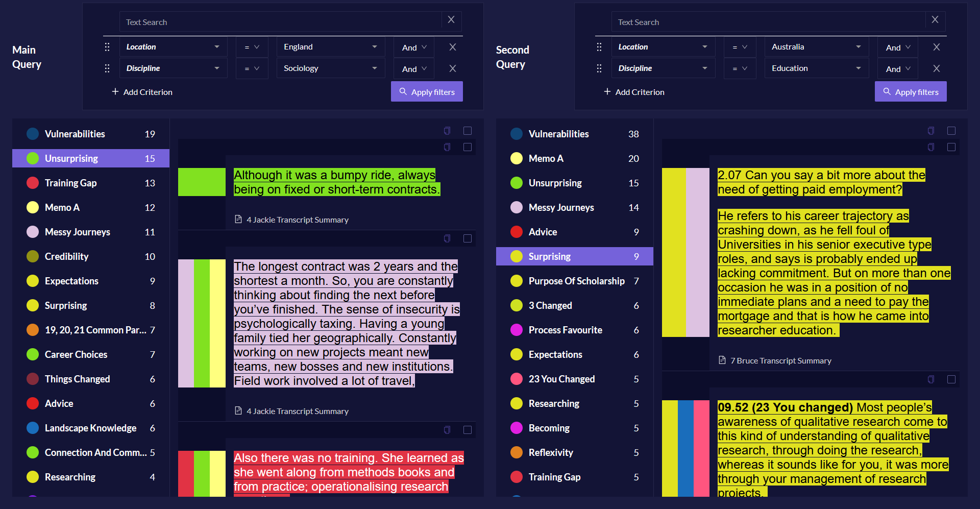
Task: Apply filters for the Main Query
Action: pos(427,91)
